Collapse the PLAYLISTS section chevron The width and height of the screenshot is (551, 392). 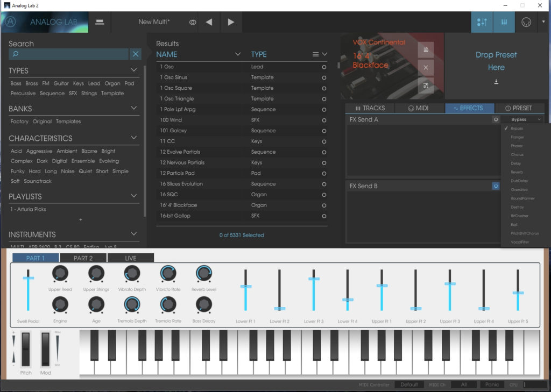click(134, 196)
